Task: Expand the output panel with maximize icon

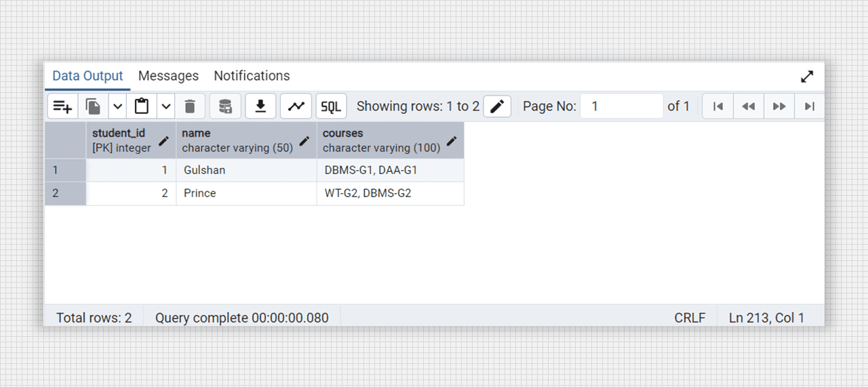Action: tap(807, 77)
